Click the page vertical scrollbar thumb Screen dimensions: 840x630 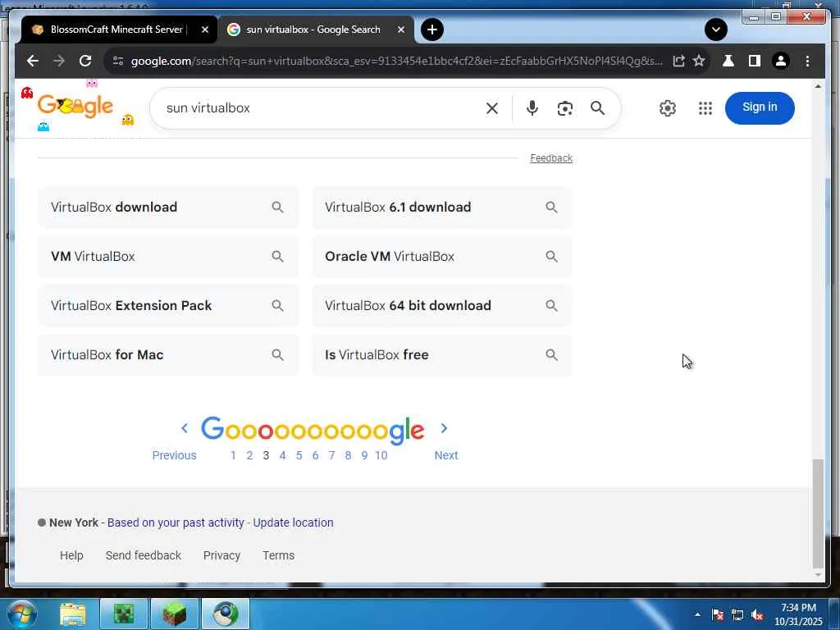(x=818, y=513)
